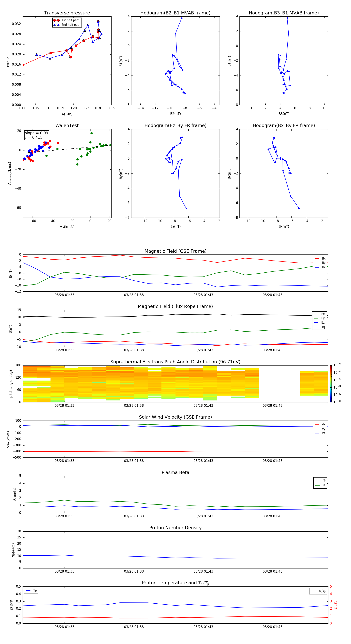
Task: Click the 'V_A(km/s)' x-axis label
Action: click(x=67, y=227)
